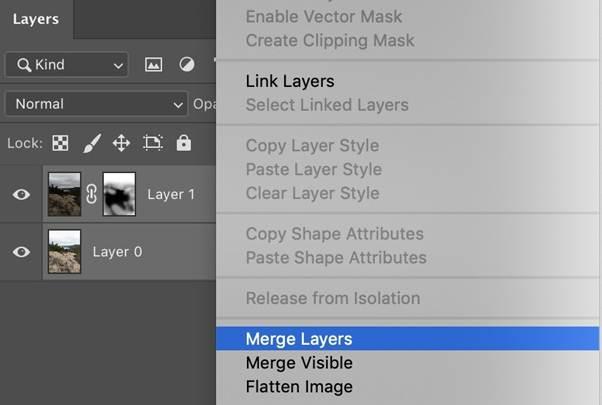Screen dimensions: 602x405
Task: Open the Kind filter dropdown
Action: point(66,65)
